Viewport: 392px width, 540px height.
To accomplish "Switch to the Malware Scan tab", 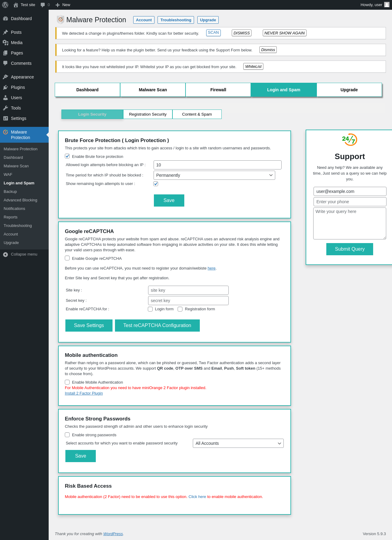I will (153, 90).
